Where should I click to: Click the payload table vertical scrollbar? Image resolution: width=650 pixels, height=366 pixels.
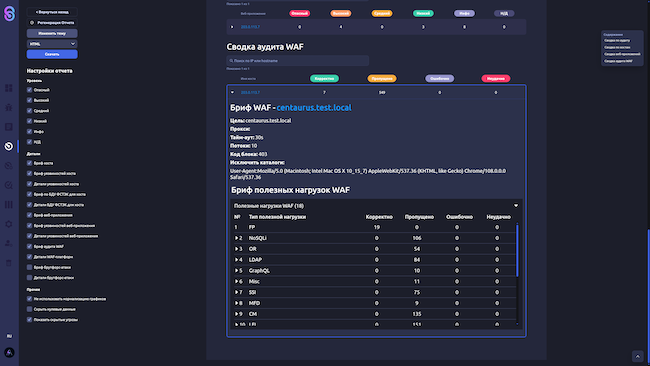(517, 250)
